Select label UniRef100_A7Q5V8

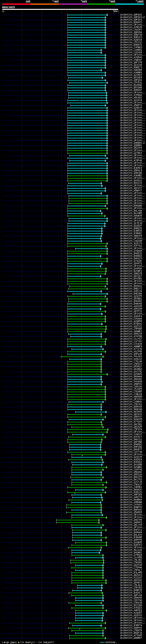131,58
